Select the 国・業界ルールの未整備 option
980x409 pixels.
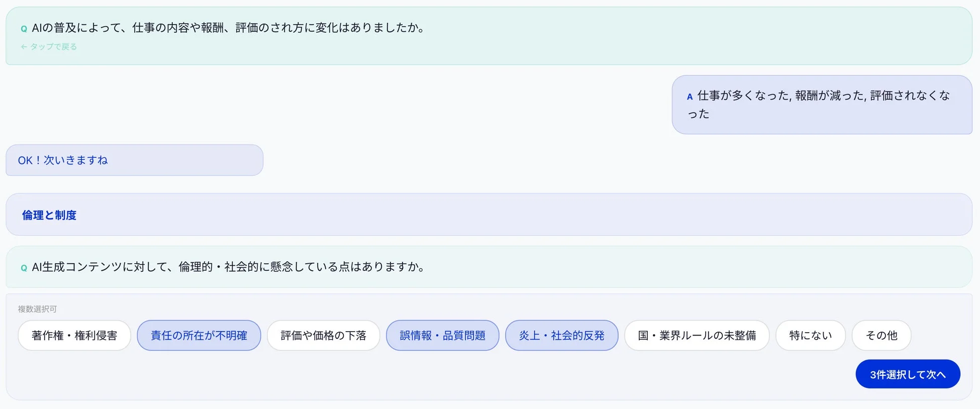(x=697, y=335)
